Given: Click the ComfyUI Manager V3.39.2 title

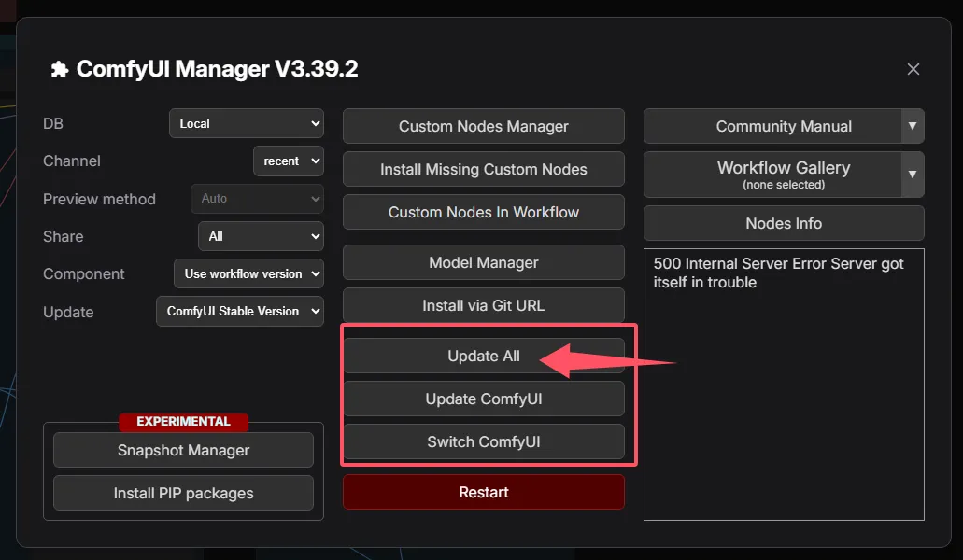Looking at the screenshot, I should 217,69.
